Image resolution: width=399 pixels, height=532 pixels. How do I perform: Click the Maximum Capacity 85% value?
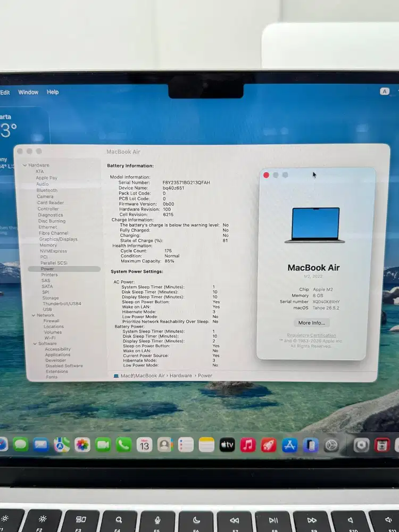(169, 261)
